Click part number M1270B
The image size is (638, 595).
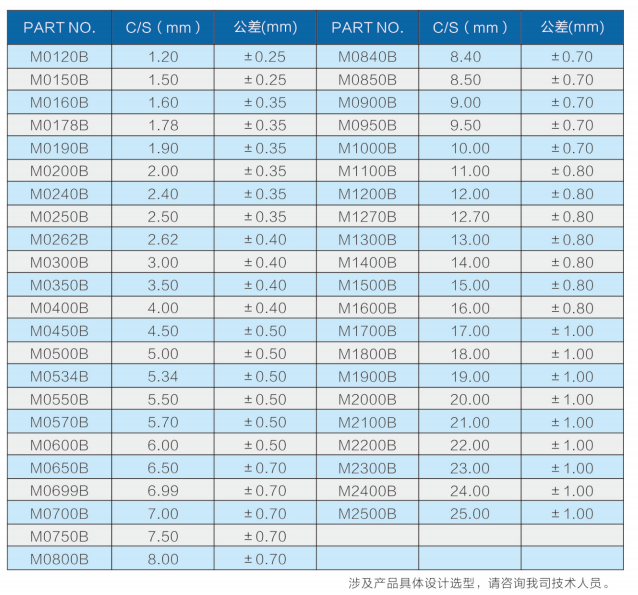tap(367, 217)
